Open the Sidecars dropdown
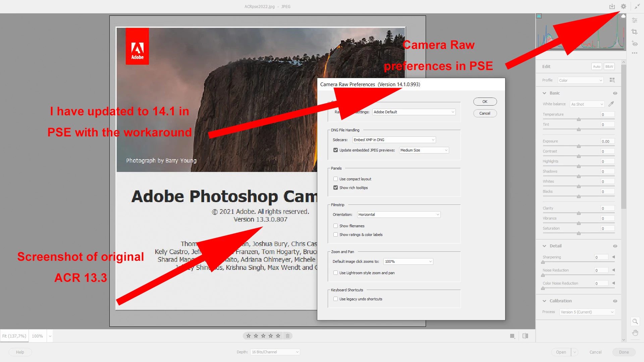The width and height of the screenshot is (644, 362). coord(394,140)
